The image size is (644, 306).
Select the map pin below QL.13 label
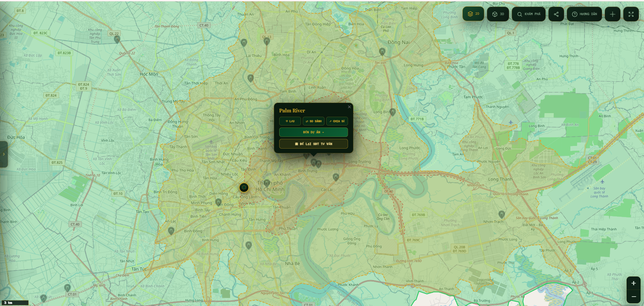click(267, 41)
